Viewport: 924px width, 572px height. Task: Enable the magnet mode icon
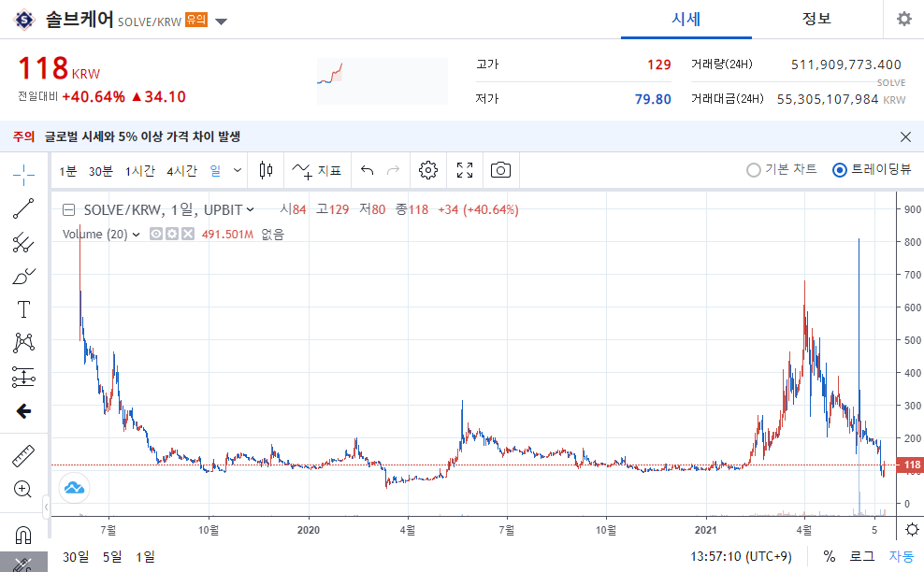pyautogui.click(x=23, y=535)
